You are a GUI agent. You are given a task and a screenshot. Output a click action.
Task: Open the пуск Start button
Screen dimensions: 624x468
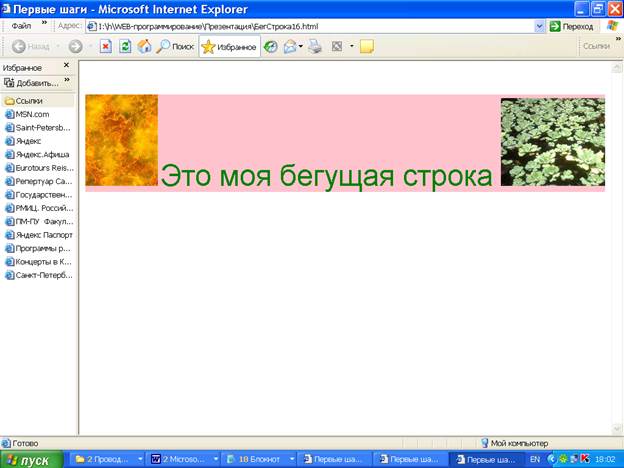32,460
